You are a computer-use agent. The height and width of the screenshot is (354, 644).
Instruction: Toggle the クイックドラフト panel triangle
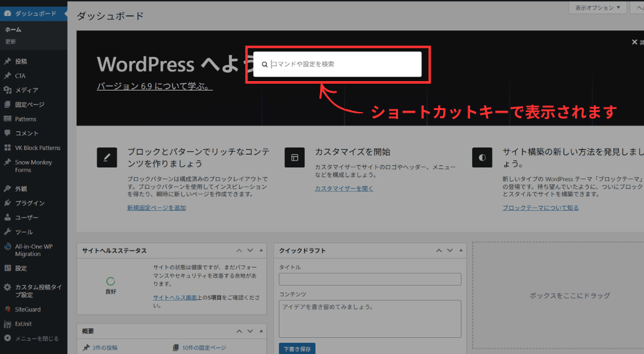459,250
